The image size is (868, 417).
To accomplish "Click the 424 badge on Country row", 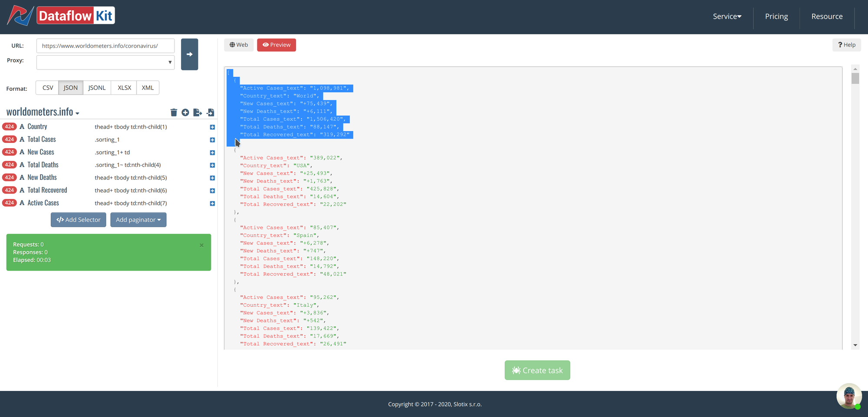I will 10,127.
